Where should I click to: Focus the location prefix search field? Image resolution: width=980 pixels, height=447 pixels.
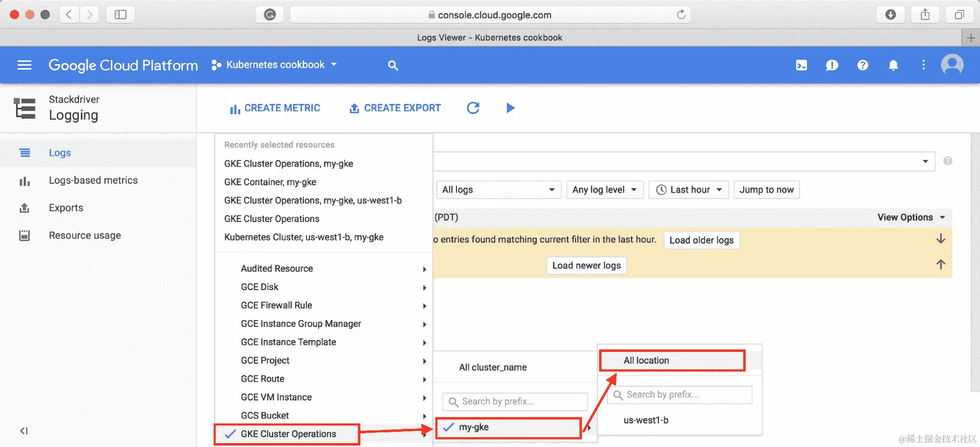(679, 395)
